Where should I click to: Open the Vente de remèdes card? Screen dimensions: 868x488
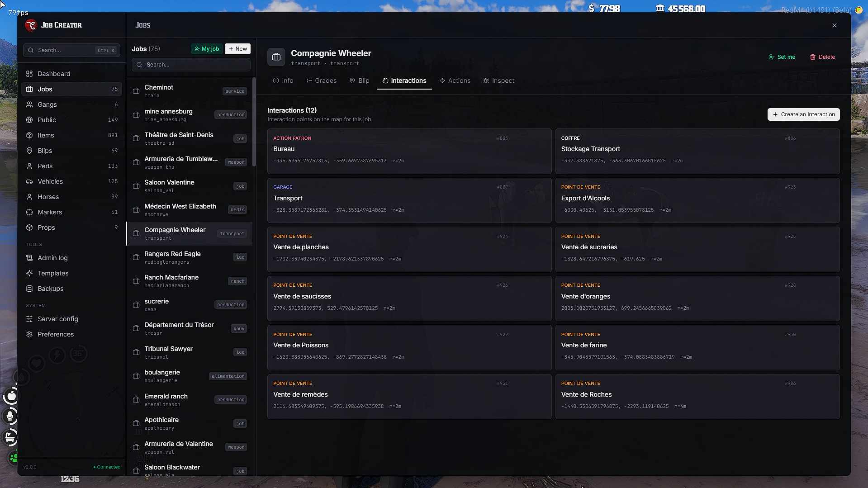pos(409,397)
